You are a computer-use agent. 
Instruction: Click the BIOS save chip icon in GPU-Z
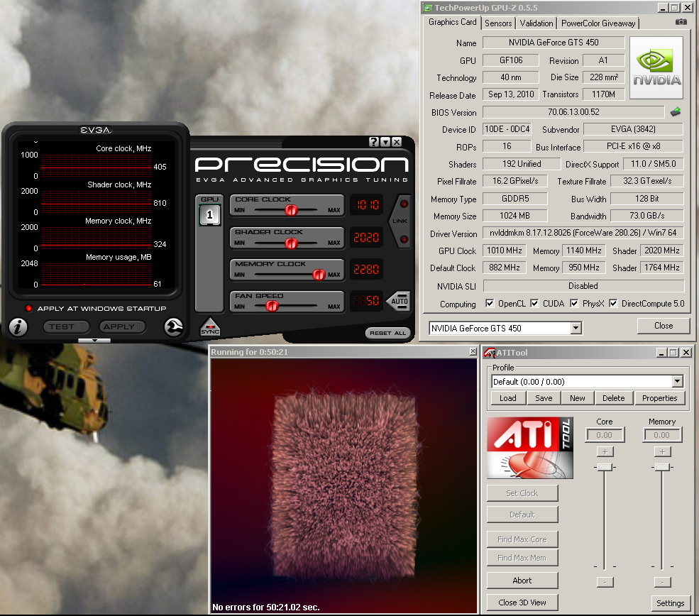676,112
